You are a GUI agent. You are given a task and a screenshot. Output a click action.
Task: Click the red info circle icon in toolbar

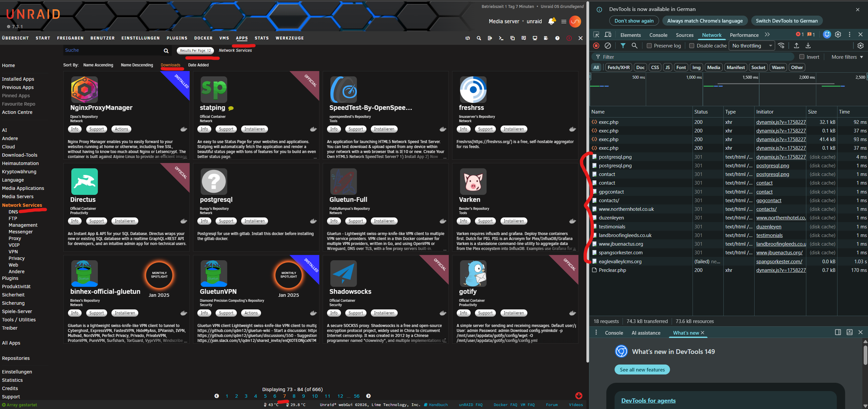(x=569, y=38)
